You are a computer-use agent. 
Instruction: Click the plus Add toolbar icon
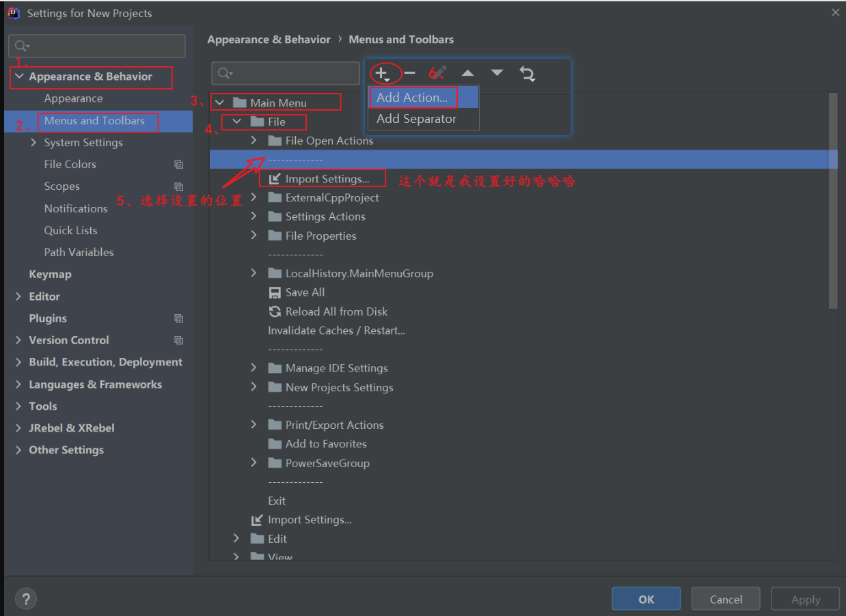coord(382,73)
